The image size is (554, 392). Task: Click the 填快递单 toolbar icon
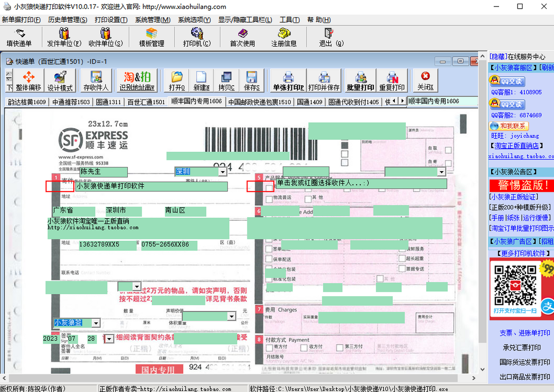(19, 38)
